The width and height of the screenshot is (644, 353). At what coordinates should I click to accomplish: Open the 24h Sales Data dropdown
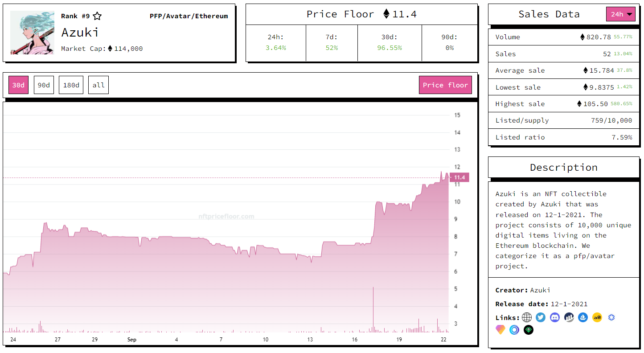tap(620, 14)
